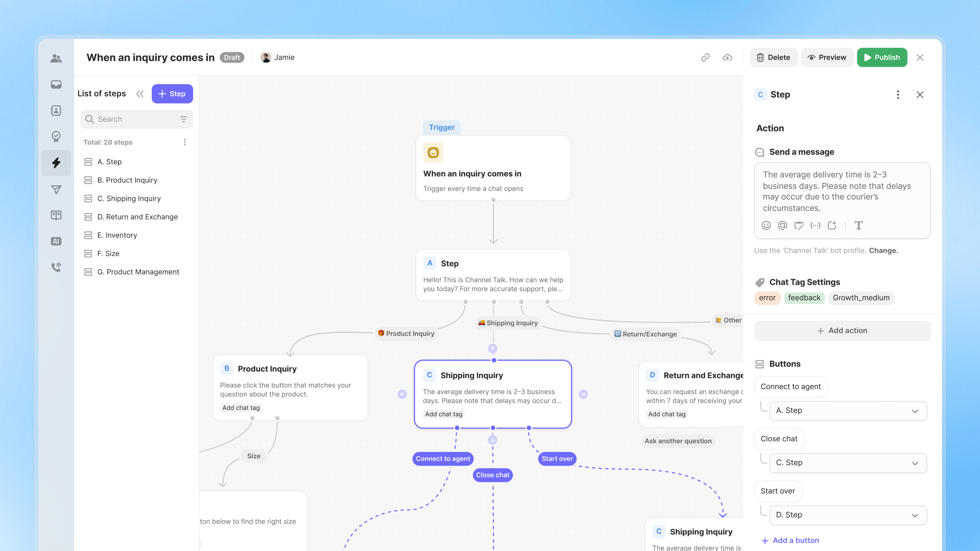The width and height of the screenshot is (980, 551).
Task: Click the feedback chat tag
Action: 804,298
